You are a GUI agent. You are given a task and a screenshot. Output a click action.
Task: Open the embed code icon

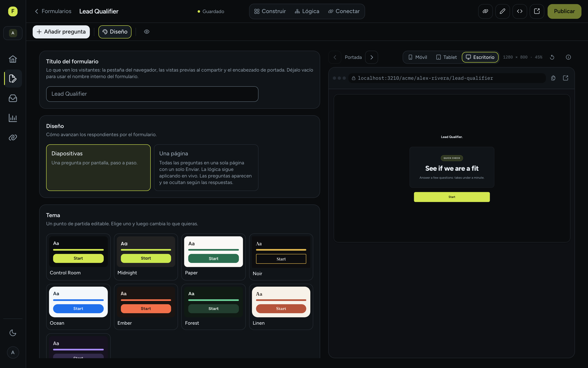[519, 11]
